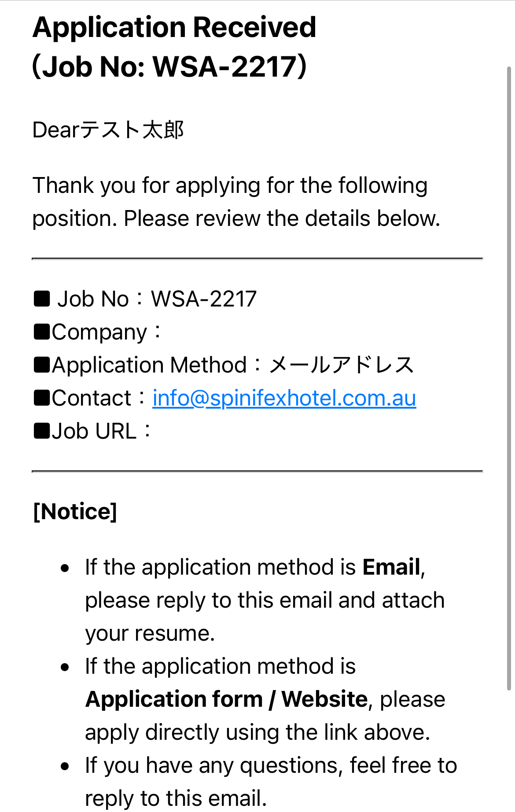The height and width of the screenshot is (812, 515).
Task: Click the black square beside Job No
Action: tap(42, 299)
